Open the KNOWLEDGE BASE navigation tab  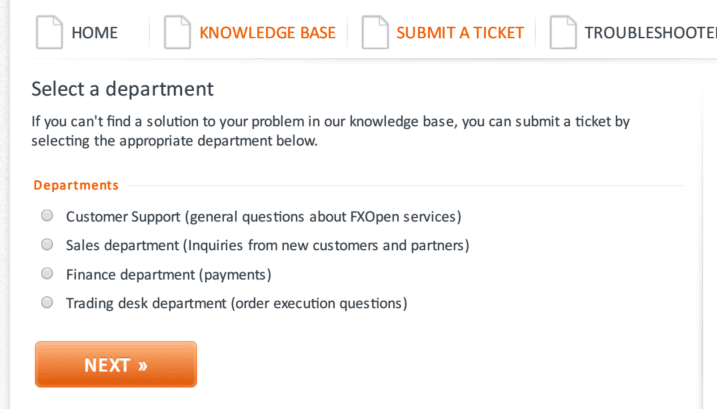[x=268, y=33]
